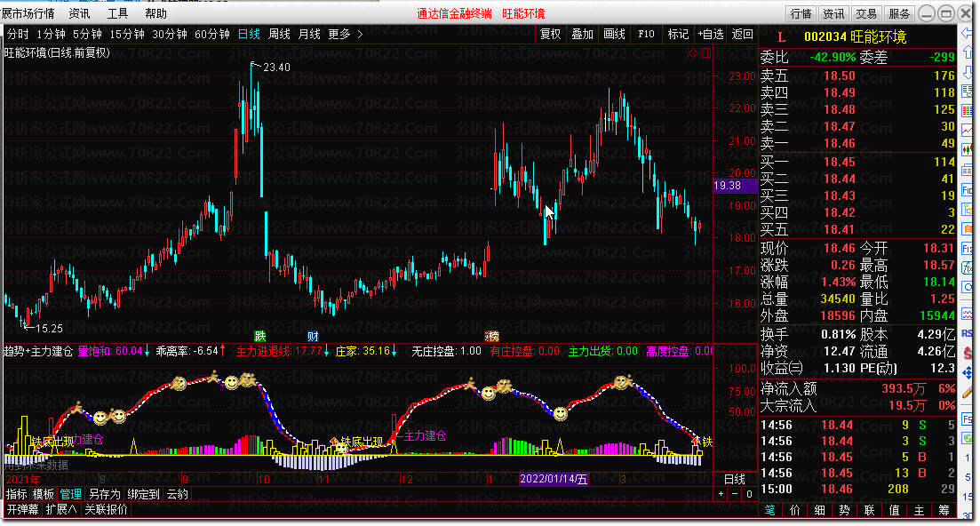Switch to 15分钟 timeframe
Image resolution: width=980 pixels, height=526 pixels.
pyautogui.click(x=128, y=35)
